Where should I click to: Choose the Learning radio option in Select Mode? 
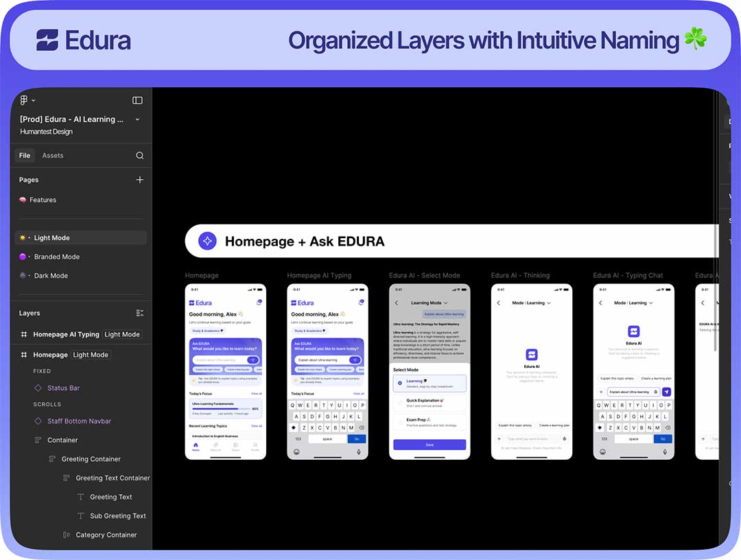pos(400,383)
